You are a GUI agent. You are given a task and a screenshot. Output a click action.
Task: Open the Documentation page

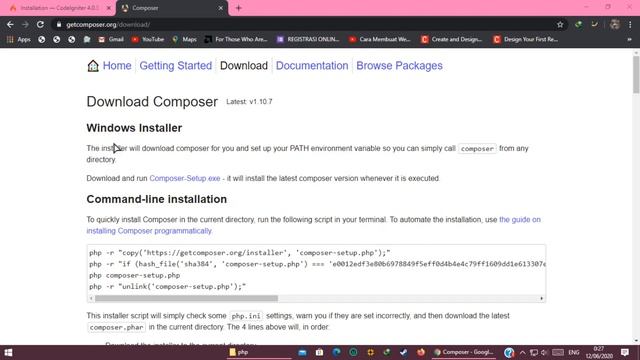click(x=312, y=66)
